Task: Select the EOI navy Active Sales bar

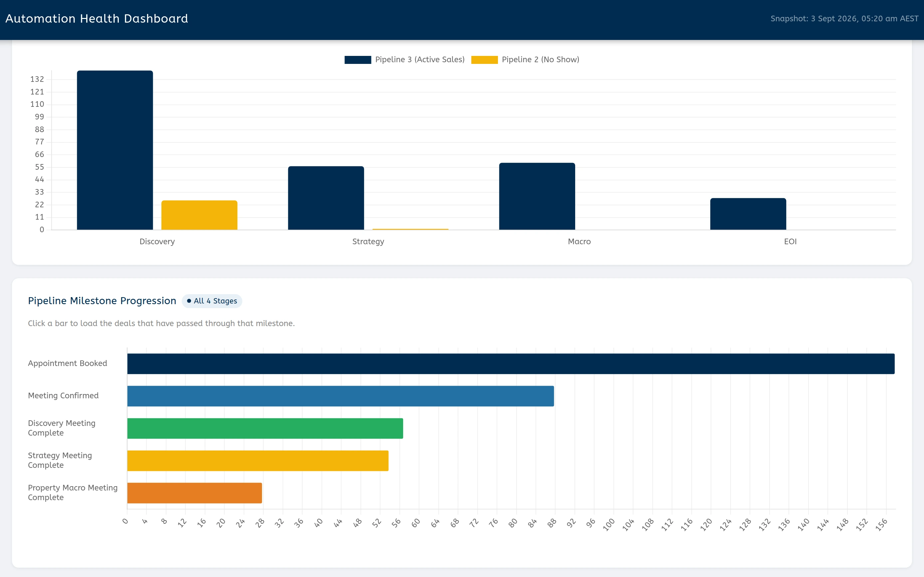Action: point(748,214)
